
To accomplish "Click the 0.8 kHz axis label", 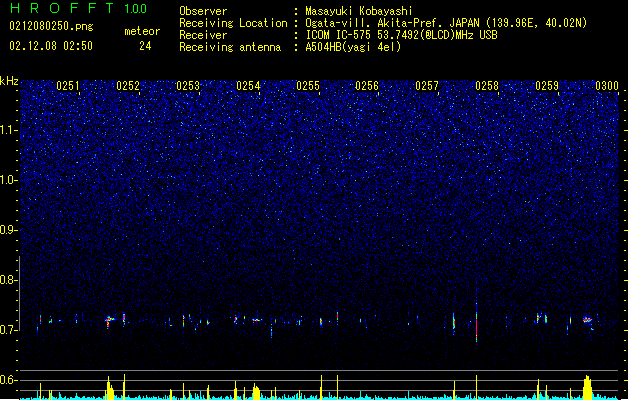I will click(9, 280).
